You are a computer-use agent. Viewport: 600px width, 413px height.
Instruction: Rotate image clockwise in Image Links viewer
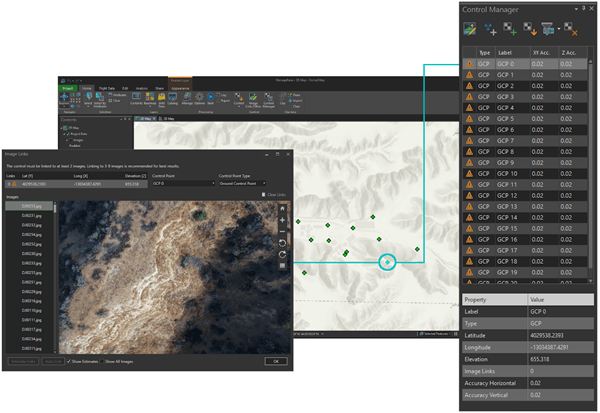pyautogui.click(x=282, y=255)
